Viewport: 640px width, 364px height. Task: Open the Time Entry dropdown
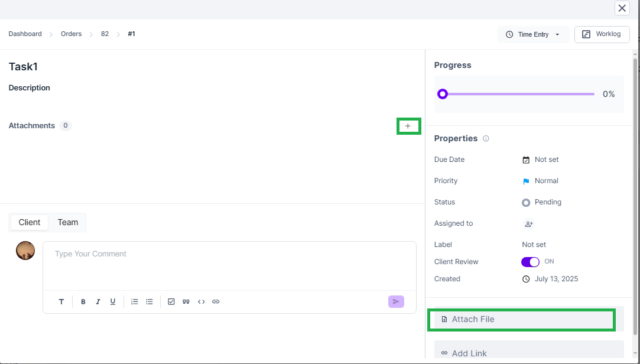(x=533, y=34)
